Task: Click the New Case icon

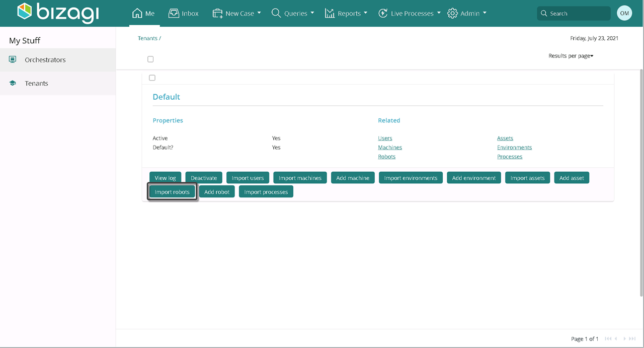Action: [217, 14]
